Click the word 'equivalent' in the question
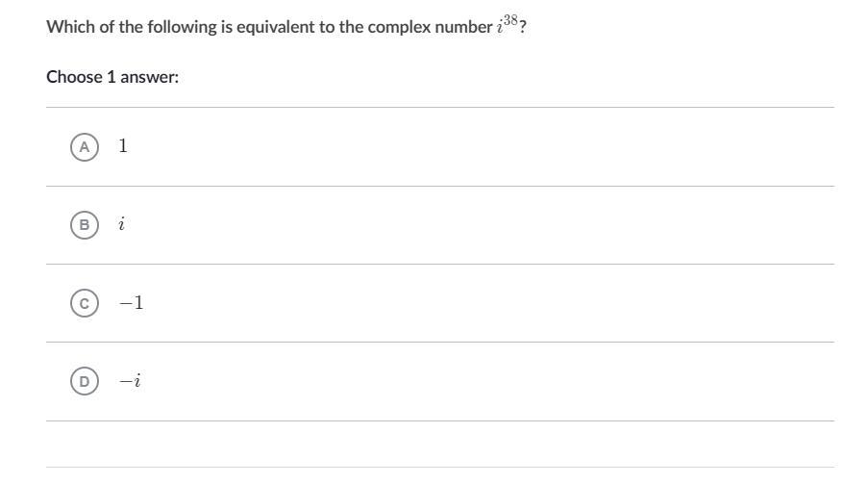Screen dimensions: 868x484 276,27
